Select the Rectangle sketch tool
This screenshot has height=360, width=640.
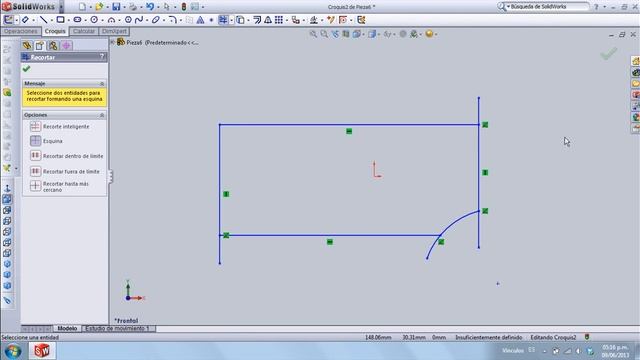coord(60,20)
